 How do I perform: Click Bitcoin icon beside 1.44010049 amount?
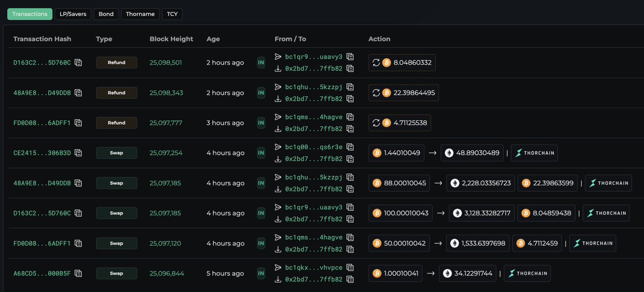point(377,153)
